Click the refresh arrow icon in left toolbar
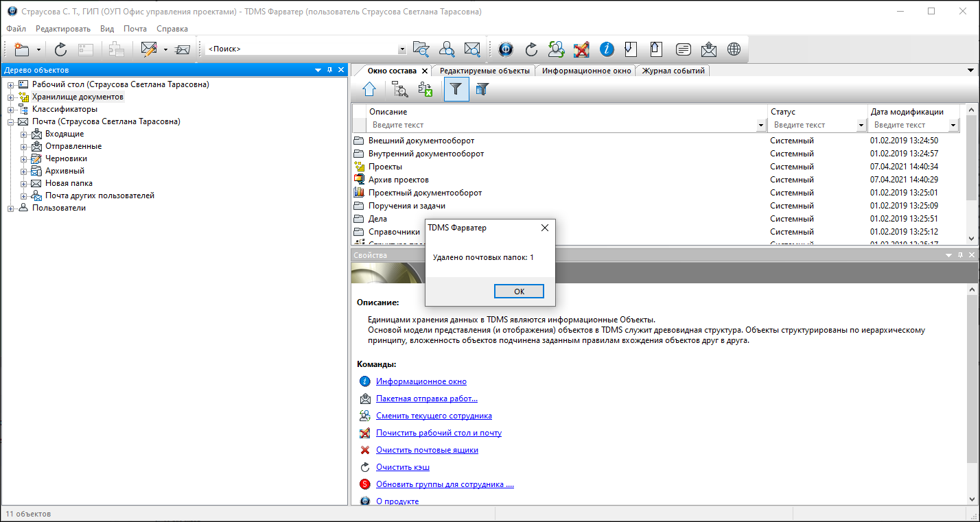Screen dimensions: 980x522 (61, 49)
